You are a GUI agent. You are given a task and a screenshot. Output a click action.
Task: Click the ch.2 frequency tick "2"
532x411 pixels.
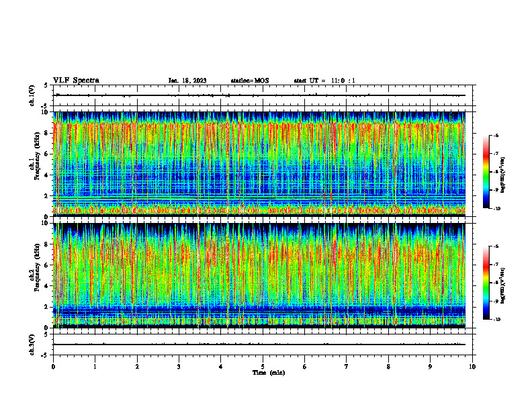(47, 307)
